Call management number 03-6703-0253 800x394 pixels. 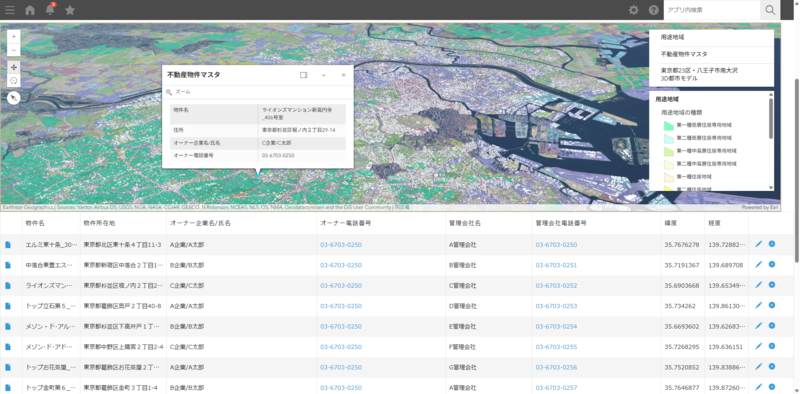[556, 306]
